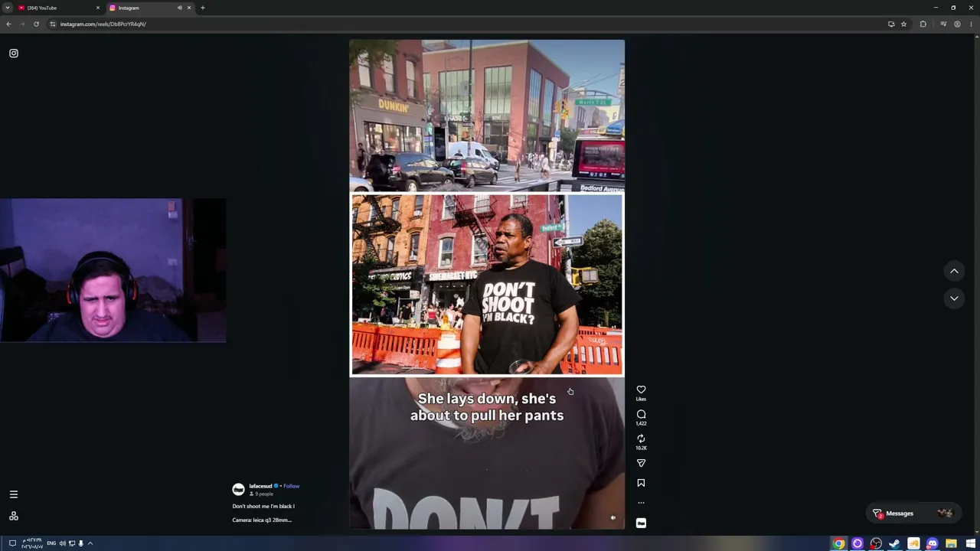
Task: Mute the reel using the speaker icon
Action: [x=612, y=518]
